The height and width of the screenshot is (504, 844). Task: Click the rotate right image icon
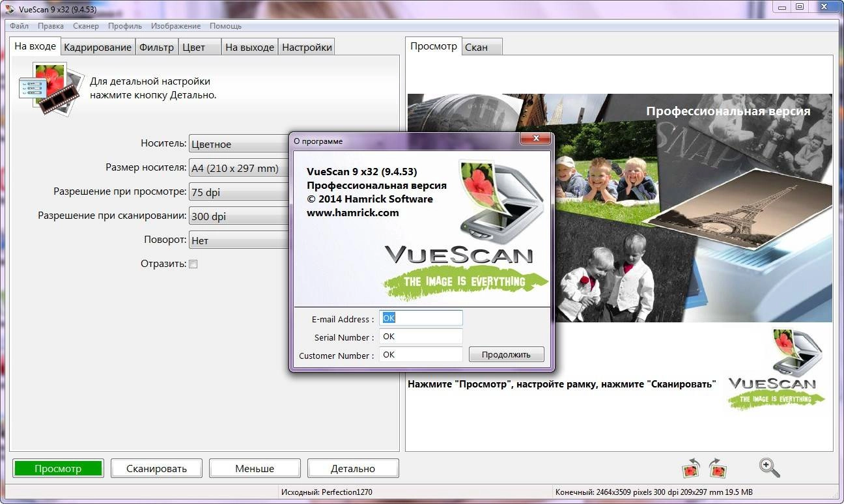pos(718,468)
